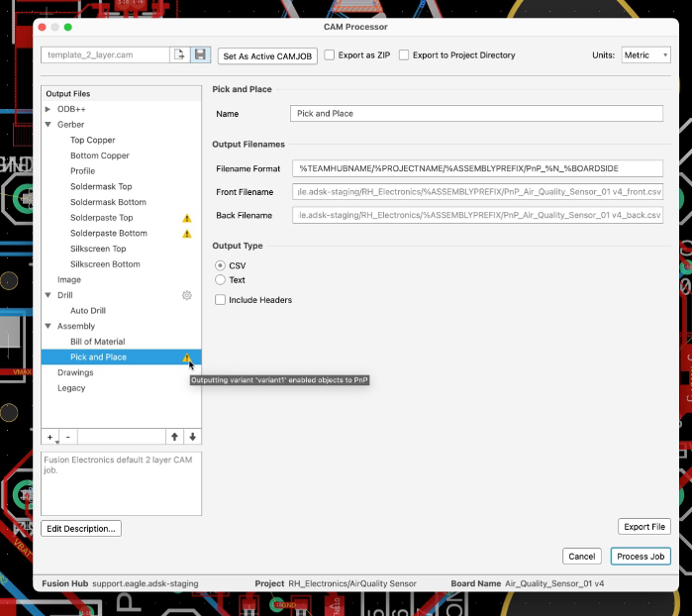Select Soldermask Bottom output

(x=108, y=202)
